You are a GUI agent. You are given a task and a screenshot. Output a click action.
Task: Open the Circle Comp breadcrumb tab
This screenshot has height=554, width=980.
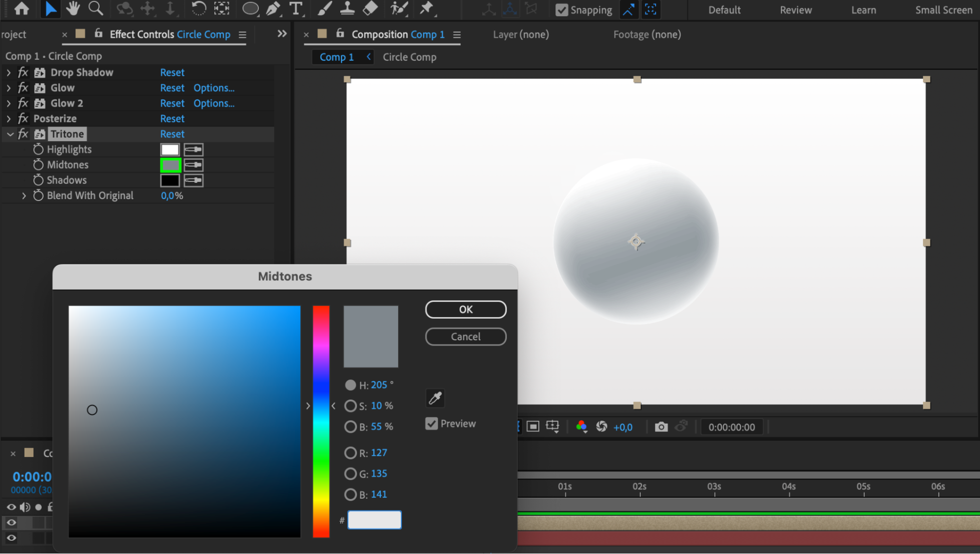coord(409,57)
